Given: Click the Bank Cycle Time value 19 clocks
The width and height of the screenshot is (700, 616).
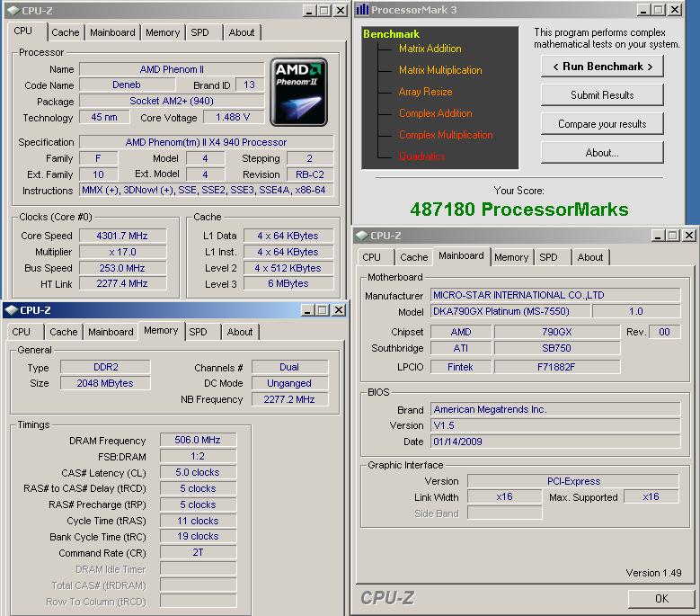Looking at the screenshot, I should click(x=198, y=536).
